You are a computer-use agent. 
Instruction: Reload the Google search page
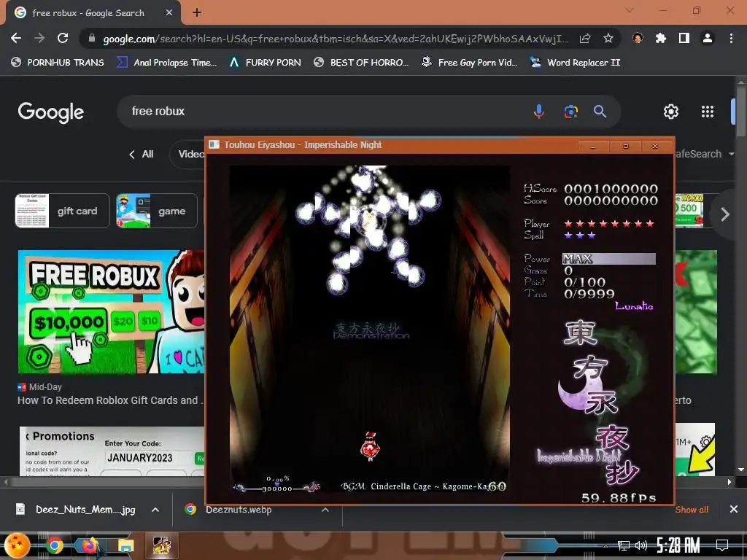pyautogui.click(x=63, y=38)
